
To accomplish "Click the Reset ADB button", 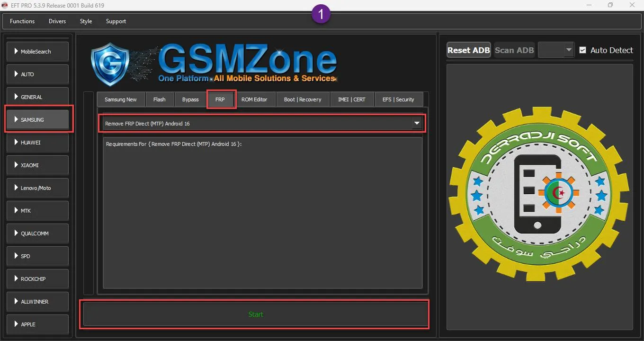I will tap(468, 50).
